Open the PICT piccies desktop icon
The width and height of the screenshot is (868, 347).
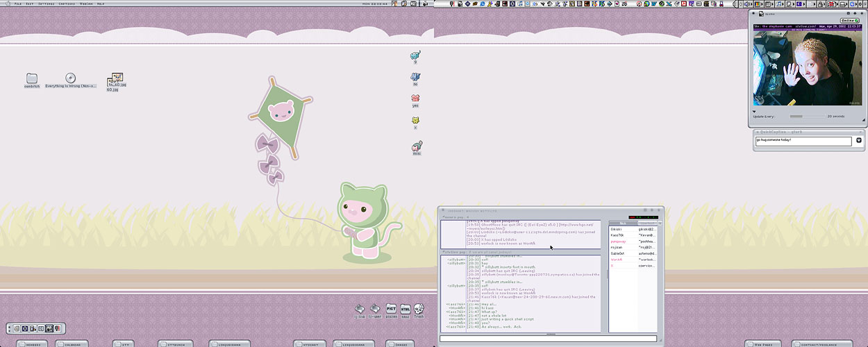pos(391,309)
